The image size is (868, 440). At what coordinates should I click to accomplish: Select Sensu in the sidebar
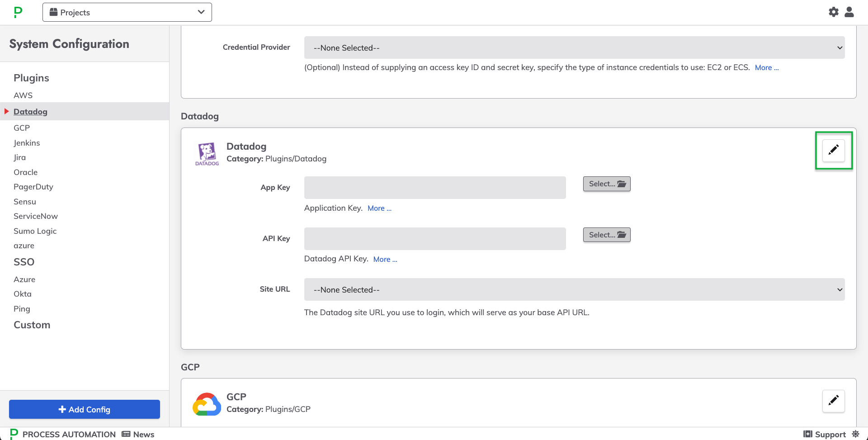tap(25, 202)
